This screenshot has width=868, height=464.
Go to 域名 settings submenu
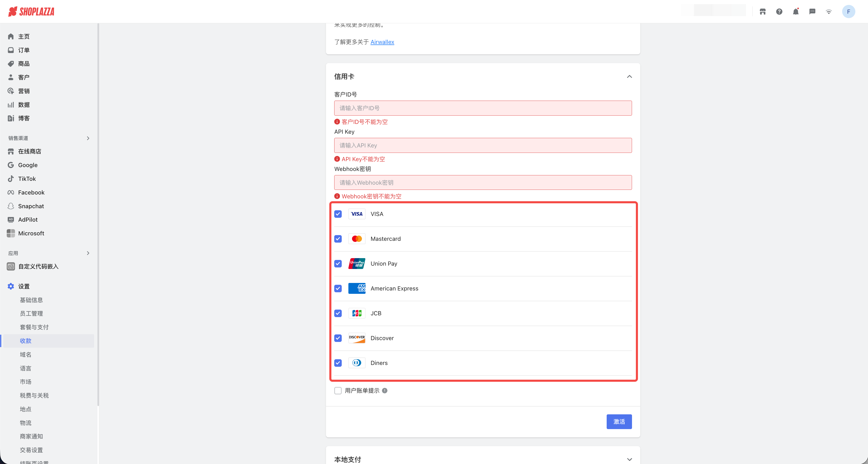click(26, 354)
